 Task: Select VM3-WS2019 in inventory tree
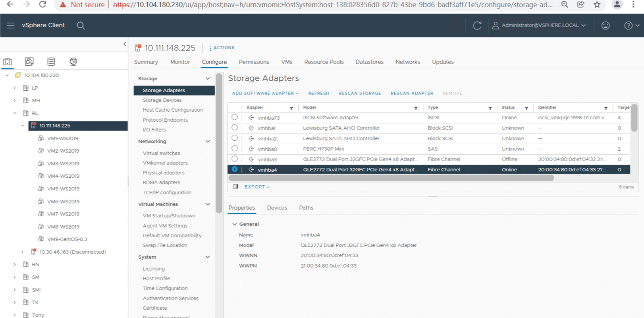pyautogui.click(x=63, y=163)
